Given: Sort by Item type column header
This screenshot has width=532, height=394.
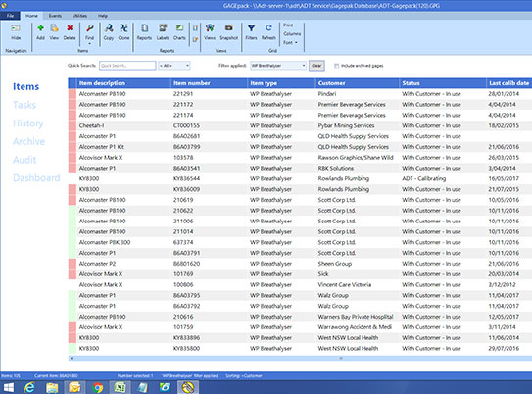Looking at the screenshot, I should pyautogui.click(x=281, y=83).
